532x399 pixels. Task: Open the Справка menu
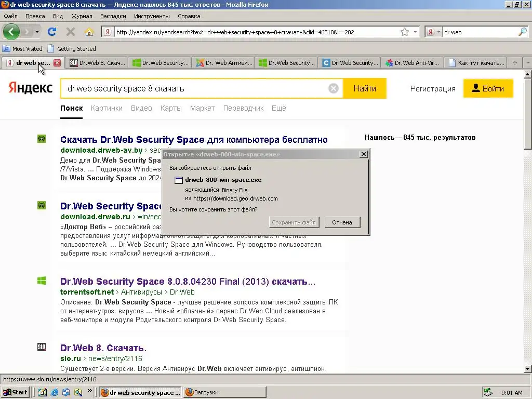pos(189,16)
